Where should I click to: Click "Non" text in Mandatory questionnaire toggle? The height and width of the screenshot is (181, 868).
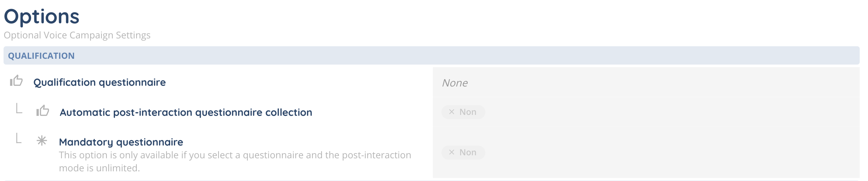click(468, 152)
